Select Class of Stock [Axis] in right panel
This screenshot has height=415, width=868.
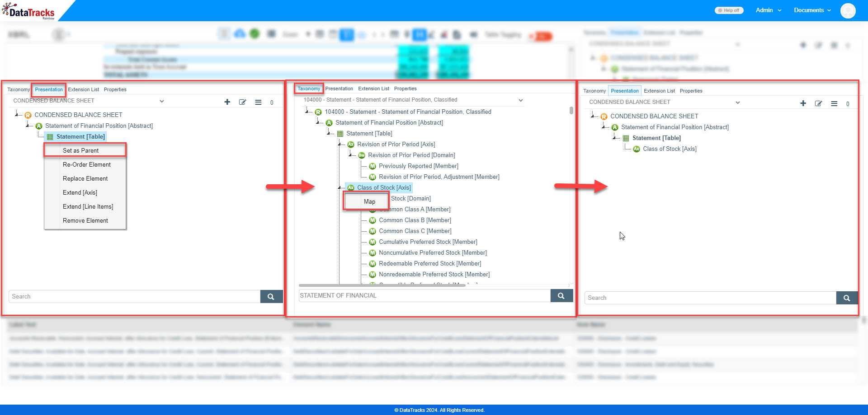click(670, 149)
